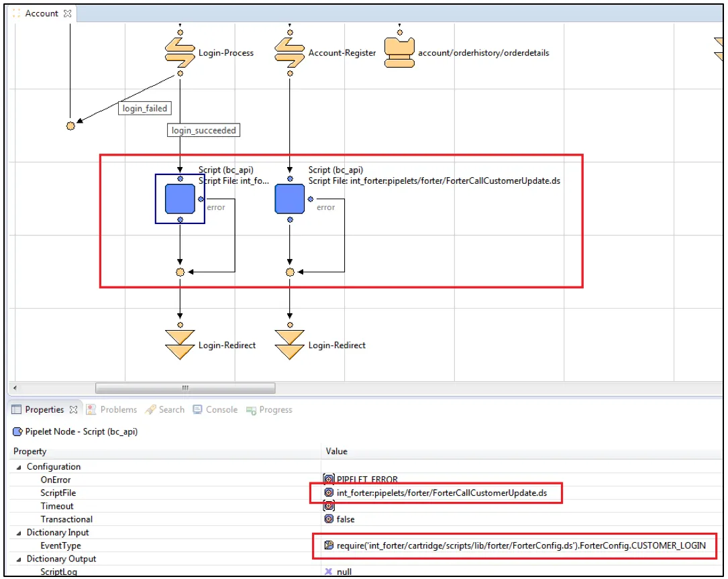Select the Login-Process call node icon
This screenshot has height=579, width=728.
tap(180, 53)
